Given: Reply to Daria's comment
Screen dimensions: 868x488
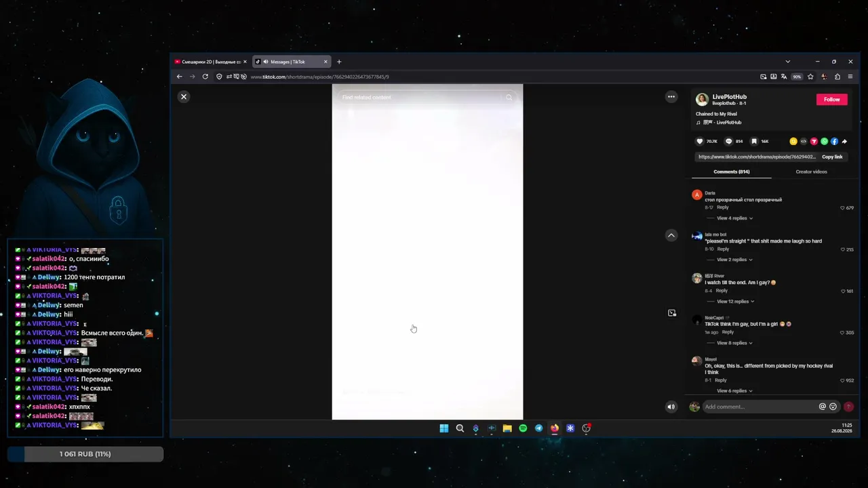Looking at the screenshot, I should (723, 207).
